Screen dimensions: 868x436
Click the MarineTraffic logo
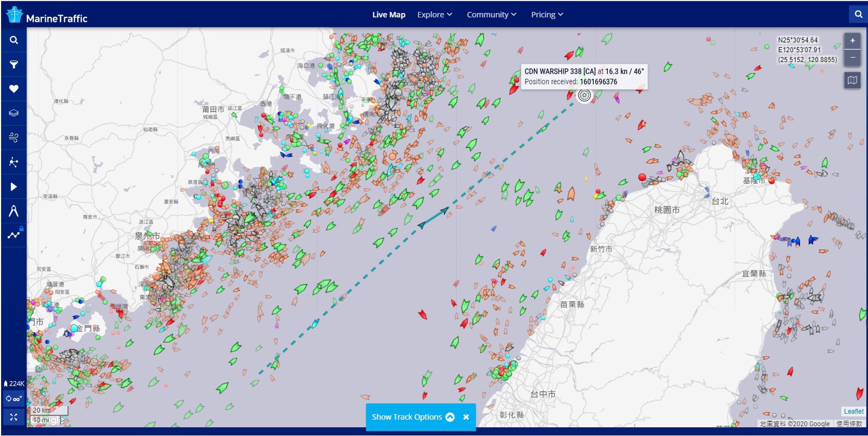(x=47, y=15)
